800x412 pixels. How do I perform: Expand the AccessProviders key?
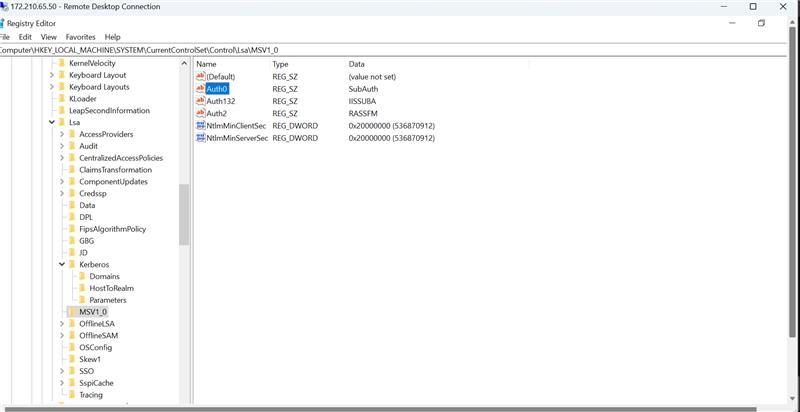tap(62, 134)
